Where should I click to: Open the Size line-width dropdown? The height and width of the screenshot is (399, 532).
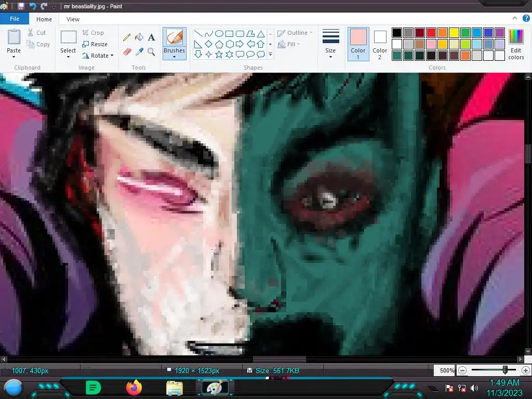[x=330, y=44]
